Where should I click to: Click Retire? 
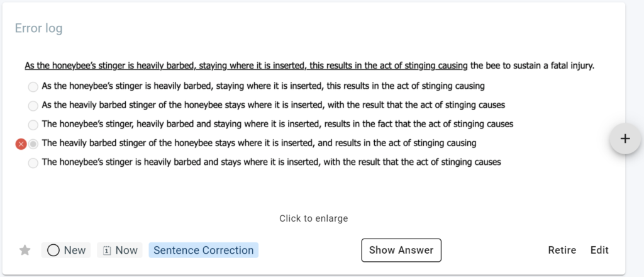(x=562, y=251)
